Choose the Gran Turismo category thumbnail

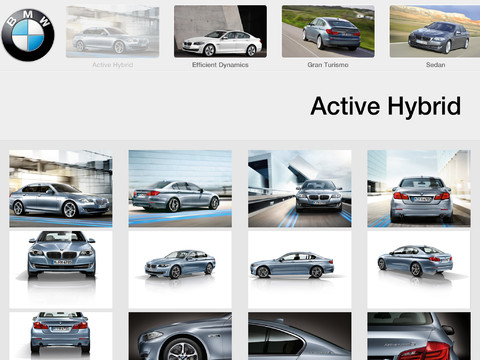click(x=328, y=31)
